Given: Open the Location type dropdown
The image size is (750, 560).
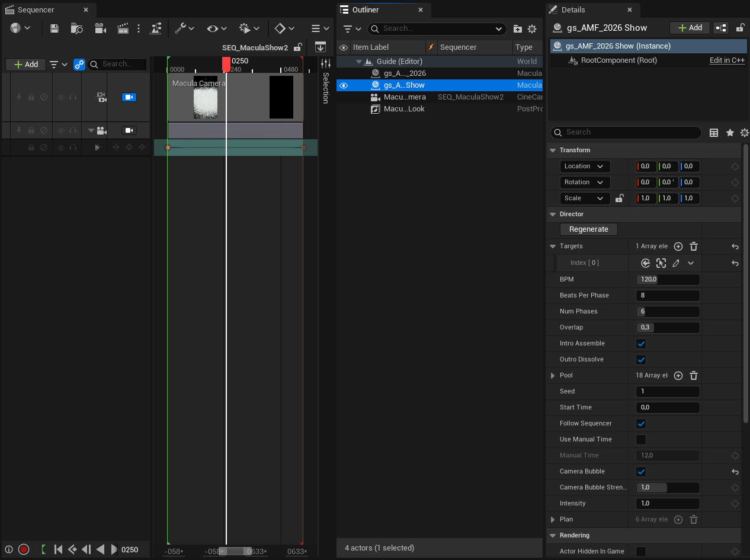Looking at the screenshot, I should (x=585, y=167).
